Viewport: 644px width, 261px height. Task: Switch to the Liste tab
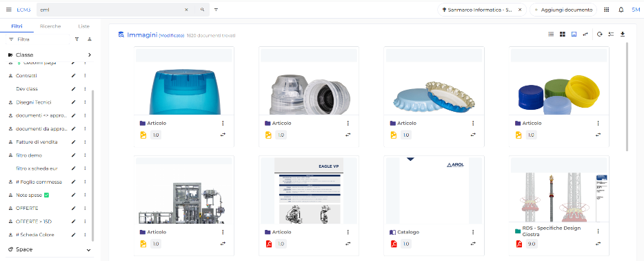[x=84, y=26]
